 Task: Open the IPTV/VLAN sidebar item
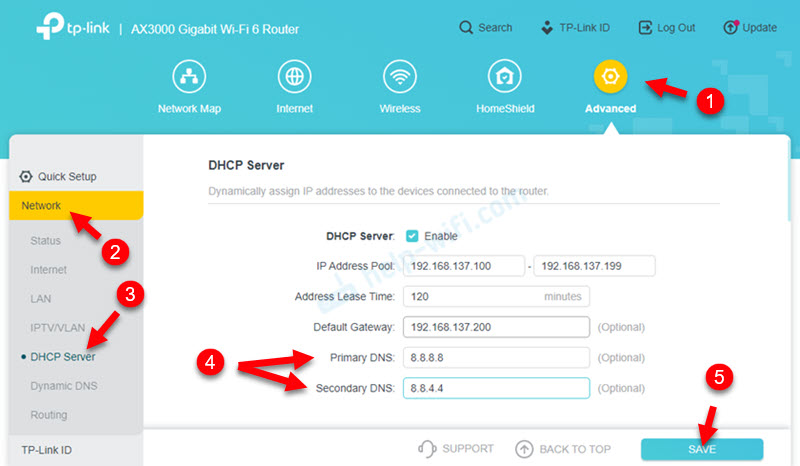[57, 328]
